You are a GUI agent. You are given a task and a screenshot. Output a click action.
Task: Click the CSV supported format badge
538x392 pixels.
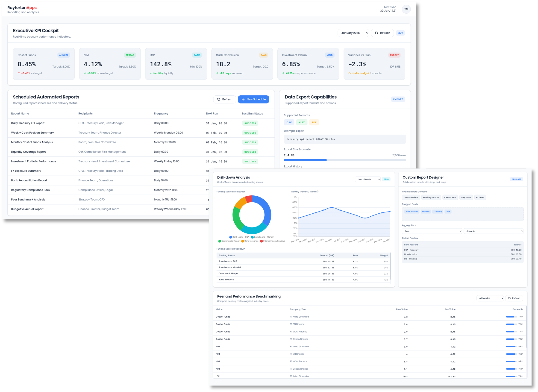click(x=289, y=122)
